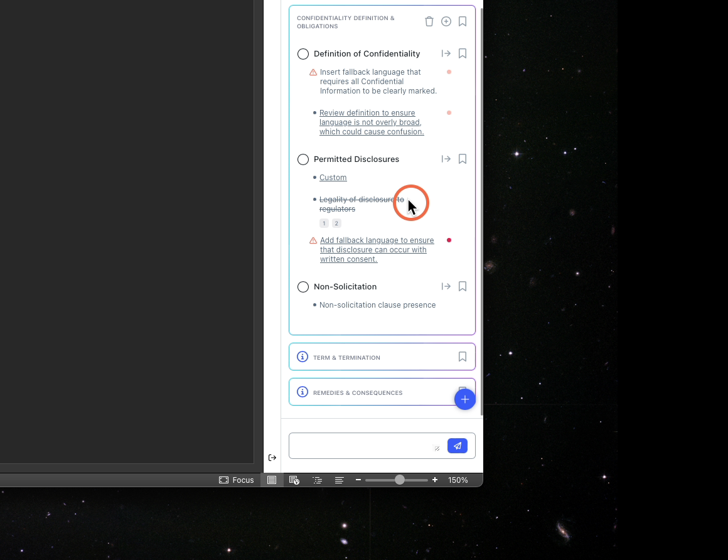This screenshot has width=728, height=560.
Task: Enable Focus mode
Action: pyautogui.click(x=237, y=480)
